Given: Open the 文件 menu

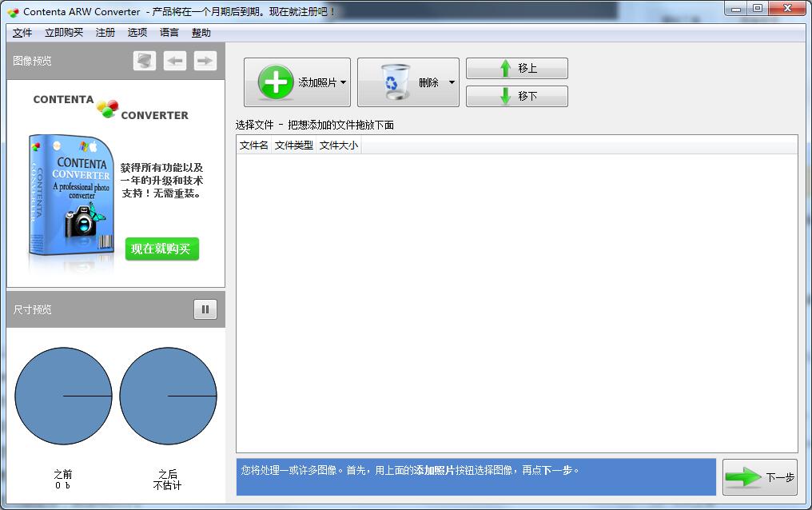Looking at the screenshot, I should [x=22, y=33].
